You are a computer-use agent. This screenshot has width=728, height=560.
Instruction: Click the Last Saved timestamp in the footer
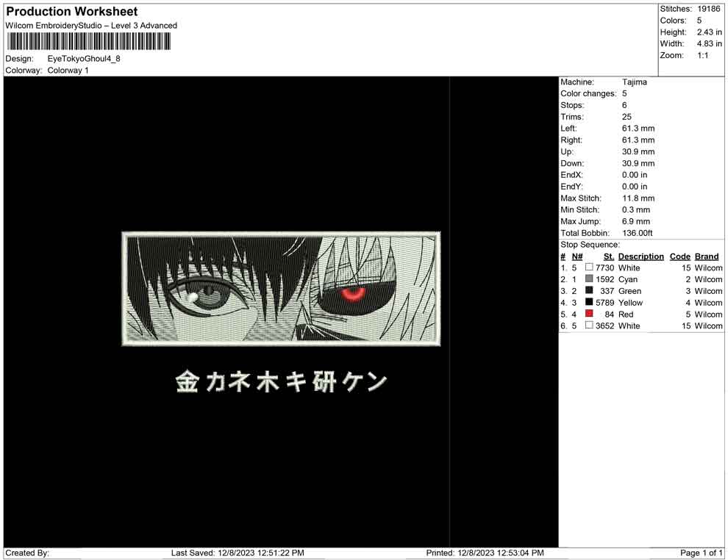click(x=238, y=553)
